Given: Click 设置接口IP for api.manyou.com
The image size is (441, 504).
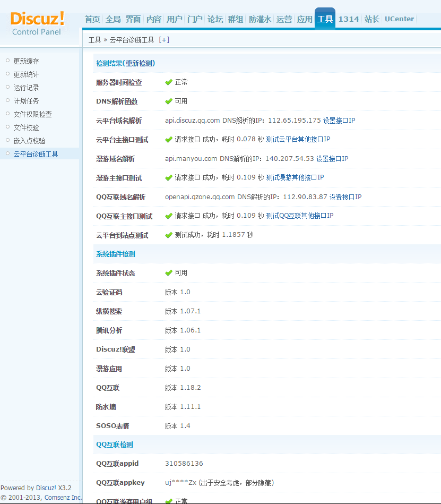Looking at the screenshot, I should tap(332, 159).
